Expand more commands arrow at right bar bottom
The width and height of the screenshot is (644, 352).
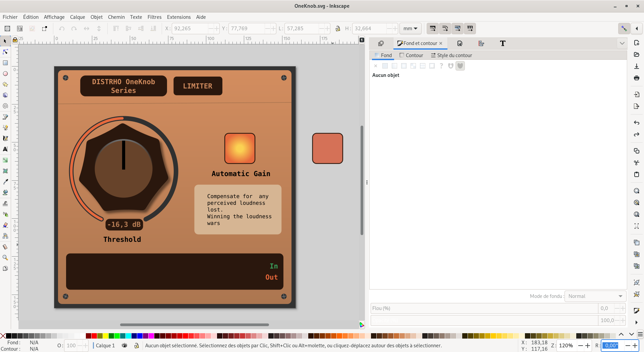point(637,322)
